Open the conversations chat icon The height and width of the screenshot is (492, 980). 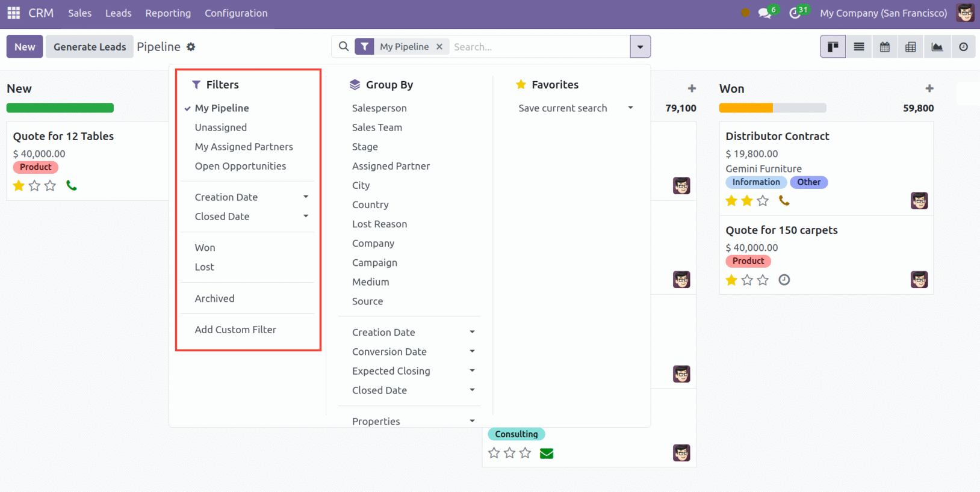pos(764,13)
